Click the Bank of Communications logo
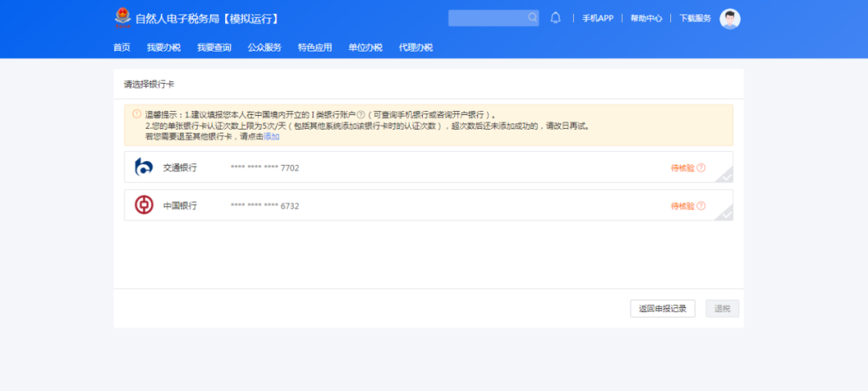The image size is (868, 391). point(144,167)
